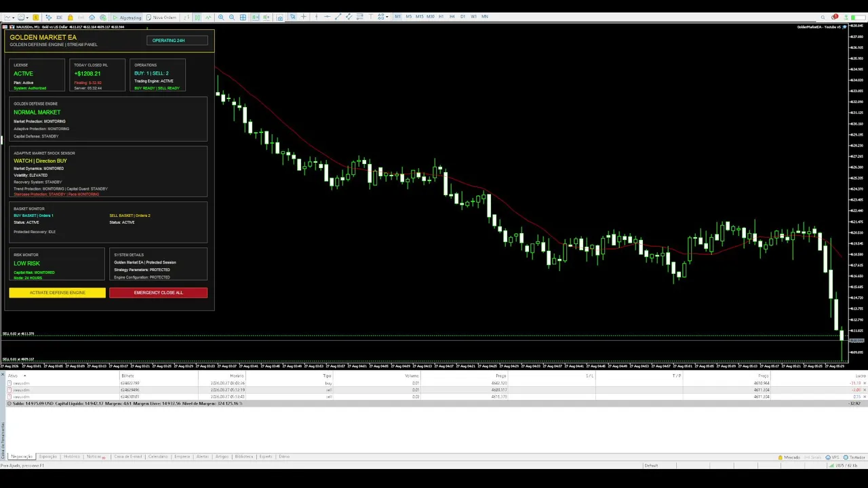This screenshot has height=488, width=868.
Task: Click the cloud VPS toolbar icon
Action: coord(92,17)
